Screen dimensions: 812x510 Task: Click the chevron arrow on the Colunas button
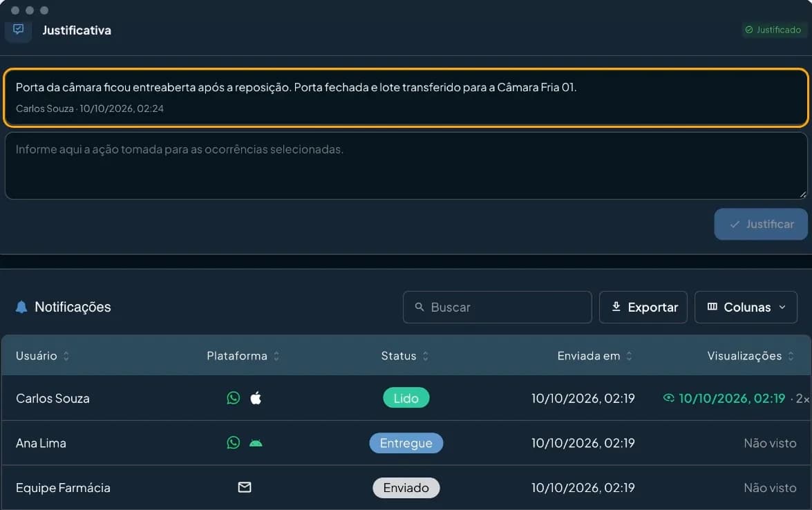point(782,307)
